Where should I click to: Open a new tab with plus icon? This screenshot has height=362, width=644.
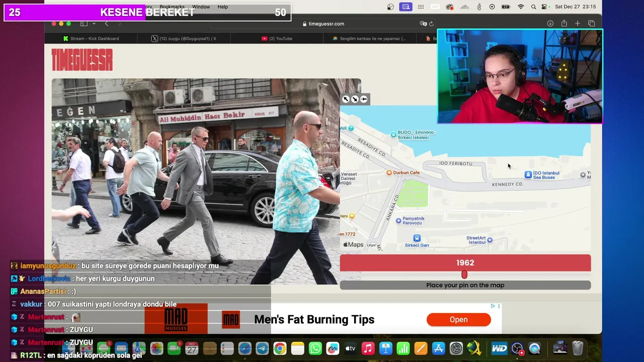(x=578, y=24)
